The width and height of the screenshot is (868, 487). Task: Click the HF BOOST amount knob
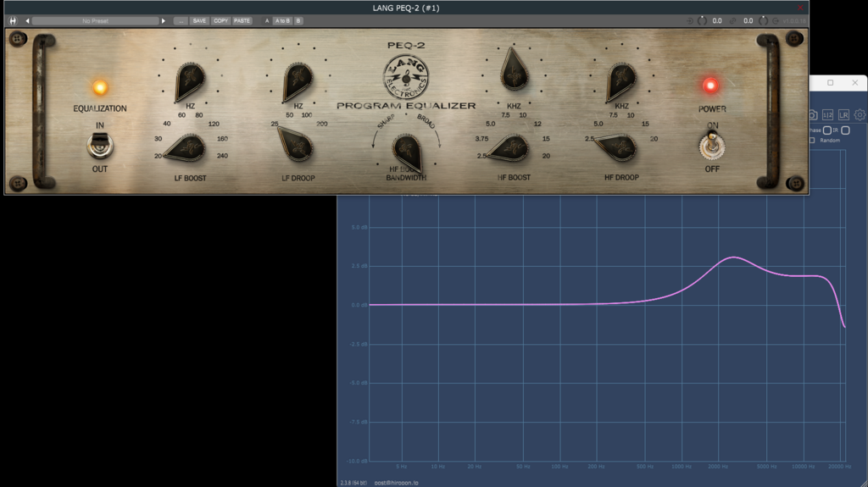509,148
